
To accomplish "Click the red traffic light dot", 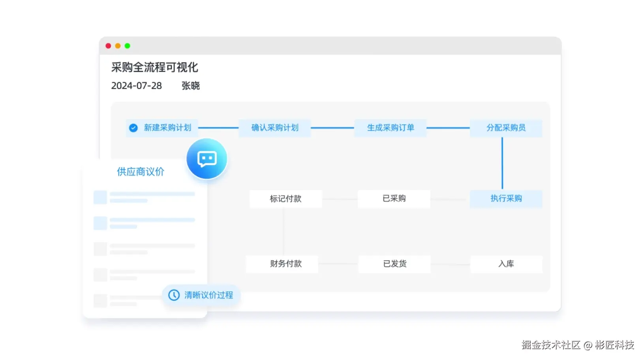I will [x=108, y=46].
